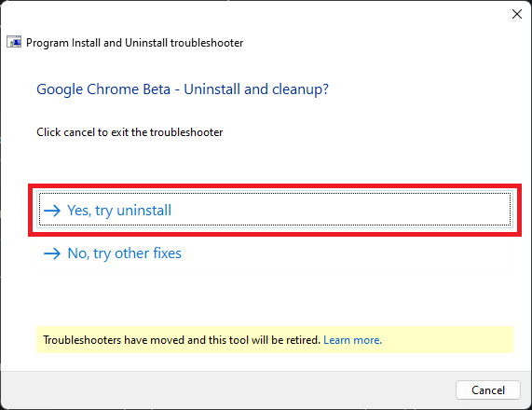Choose No, try other fixes
The width and height of the screenshot is (532, 410).
click(275, 253)
